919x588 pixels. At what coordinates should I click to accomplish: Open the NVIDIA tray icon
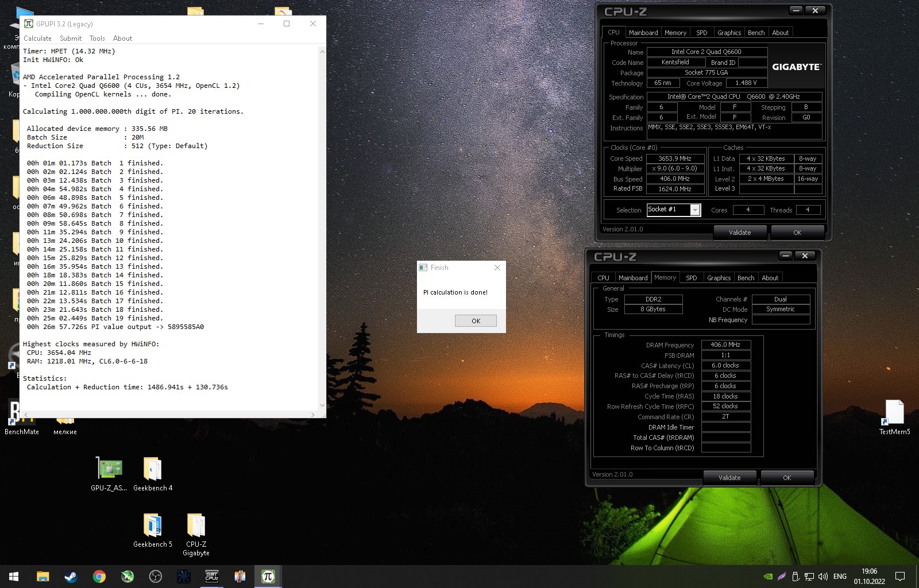coord(768,577)
